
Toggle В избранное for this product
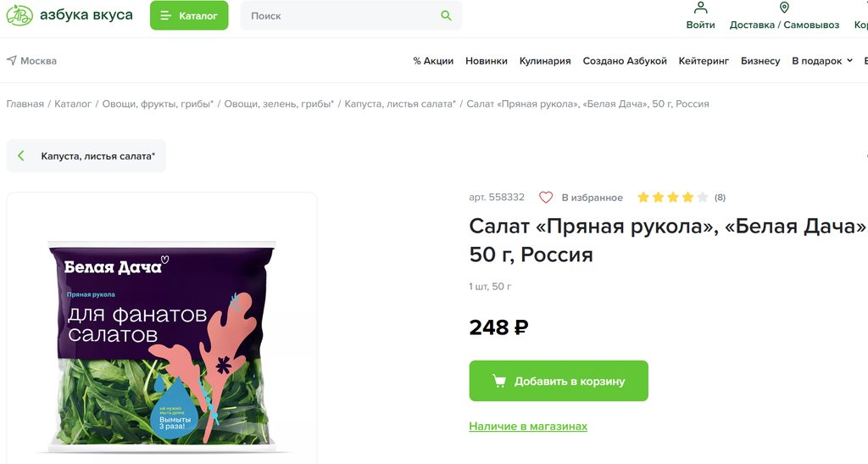click(x=592, y=198)
